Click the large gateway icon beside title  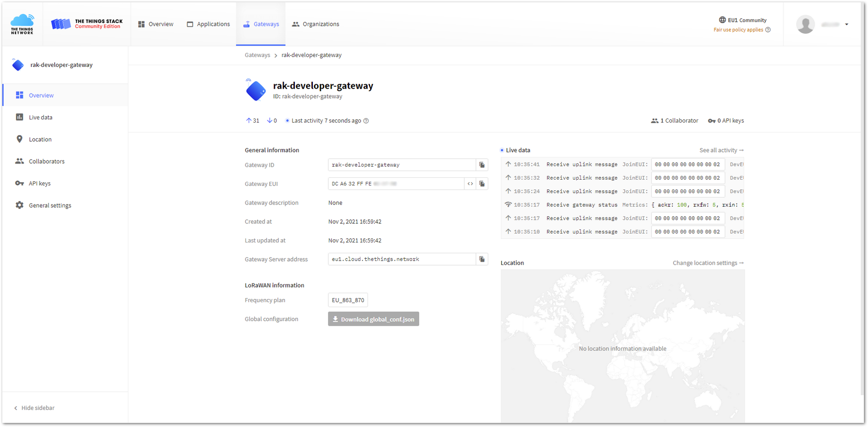256,90
